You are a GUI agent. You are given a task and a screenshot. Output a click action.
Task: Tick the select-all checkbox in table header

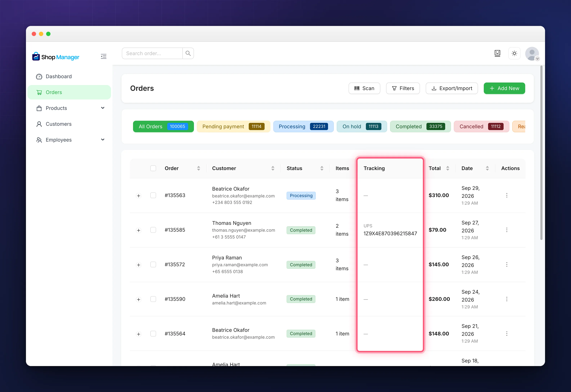[153, 168]
